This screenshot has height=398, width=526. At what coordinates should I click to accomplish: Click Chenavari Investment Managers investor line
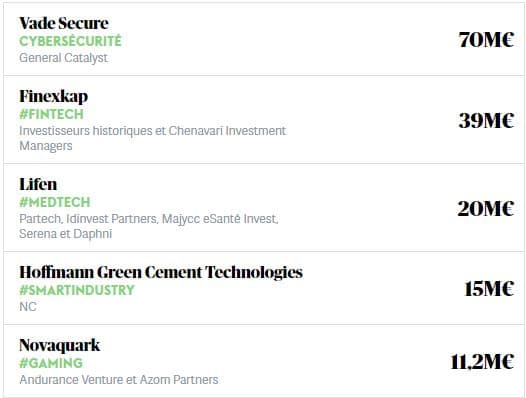click(x=153, y=138)
